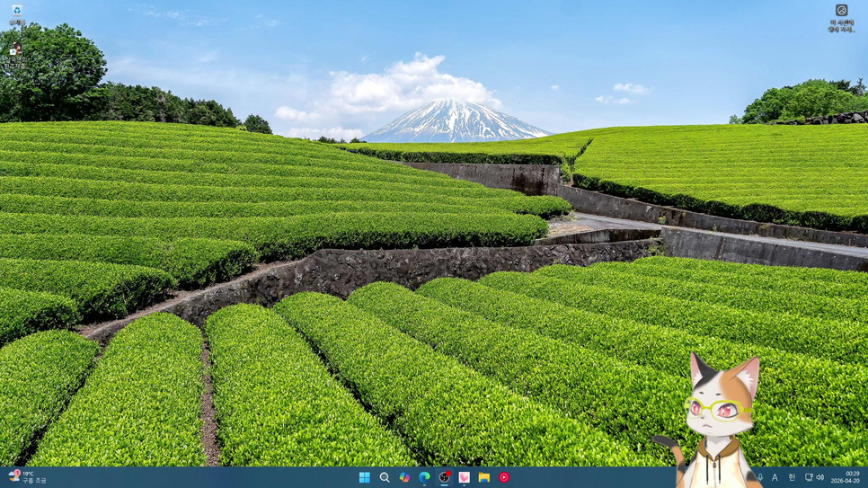Open network status icon in system tray
Viewport: 868px width, 488px height.
pos(809,477)
